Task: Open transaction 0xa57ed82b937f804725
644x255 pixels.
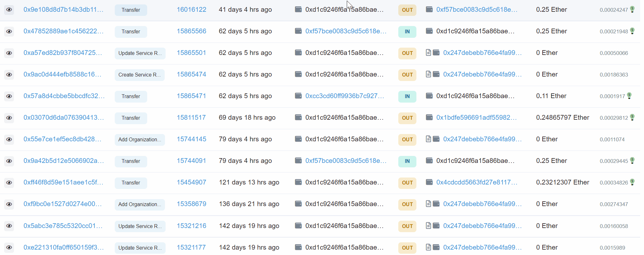Action: 63,53
